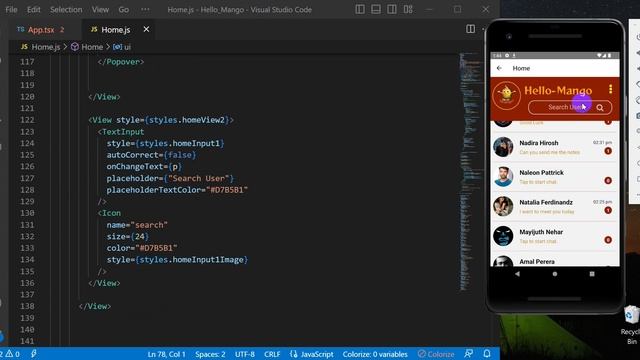
Task: Select the Home.js editor tab
Action: [116, 30]
